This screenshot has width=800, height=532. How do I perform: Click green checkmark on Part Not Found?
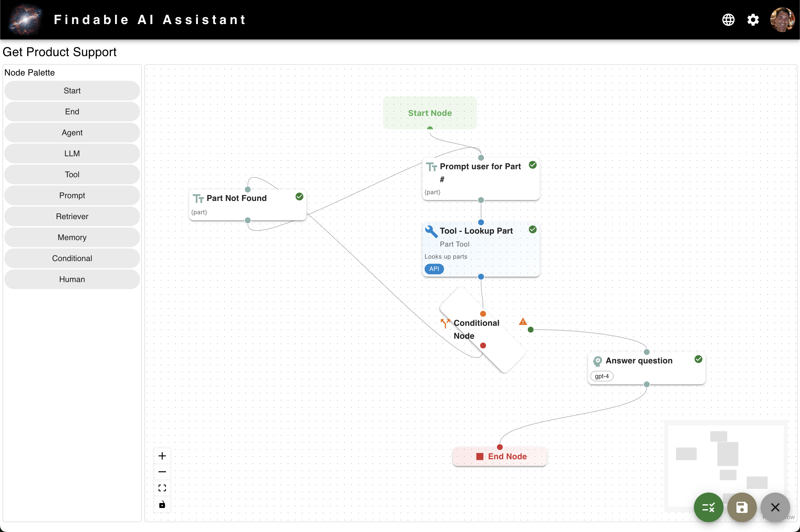[x=299, y=197]
